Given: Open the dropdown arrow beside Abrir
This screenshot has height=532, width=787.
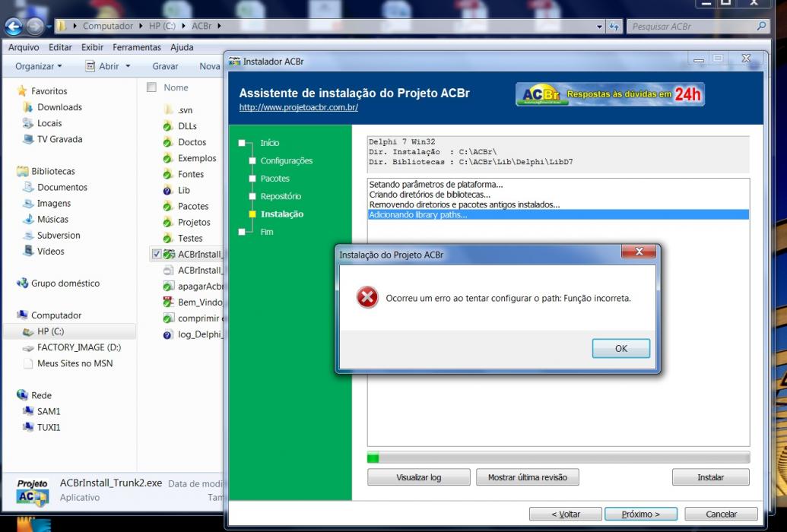Looking at the screenshot, I should click(128, 66).
